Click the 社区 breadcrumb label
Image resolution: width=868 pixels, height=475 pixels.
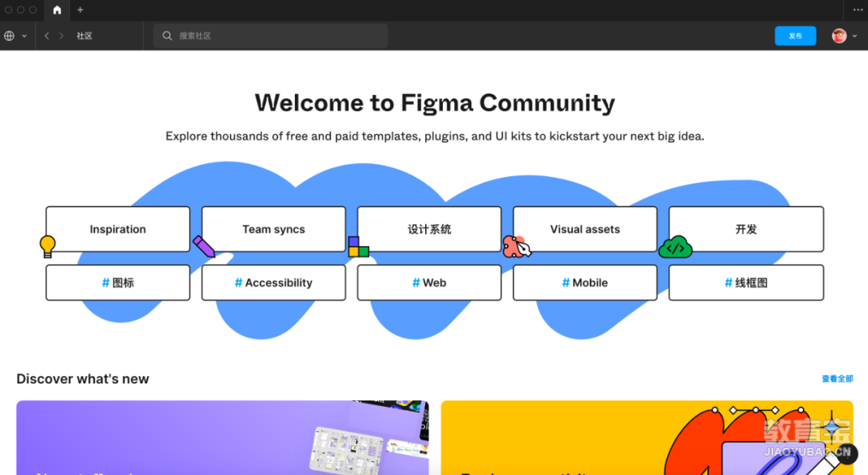84,36
